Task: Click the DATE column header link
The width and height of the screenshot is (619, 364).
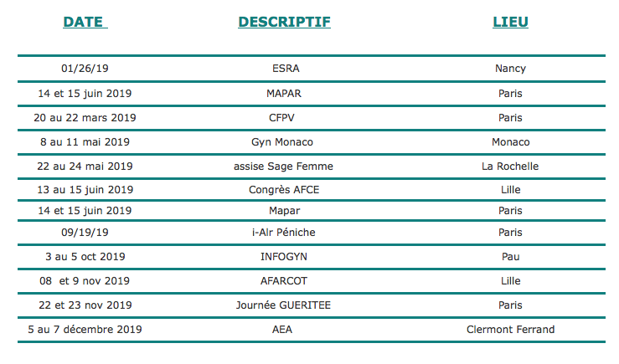Action: [x=85, y=22]
